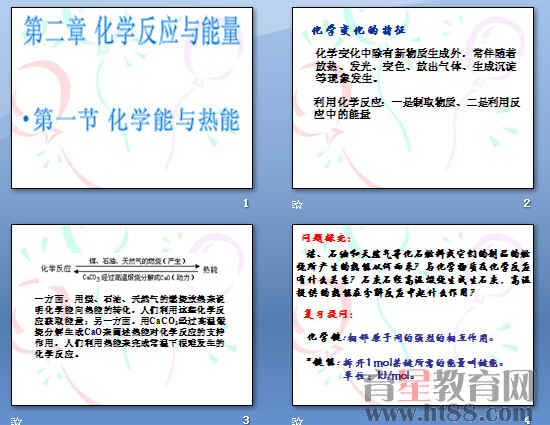Click the transition effect icon below slide 3
This screenshot has height=425, width=550.
coord(16,421)
